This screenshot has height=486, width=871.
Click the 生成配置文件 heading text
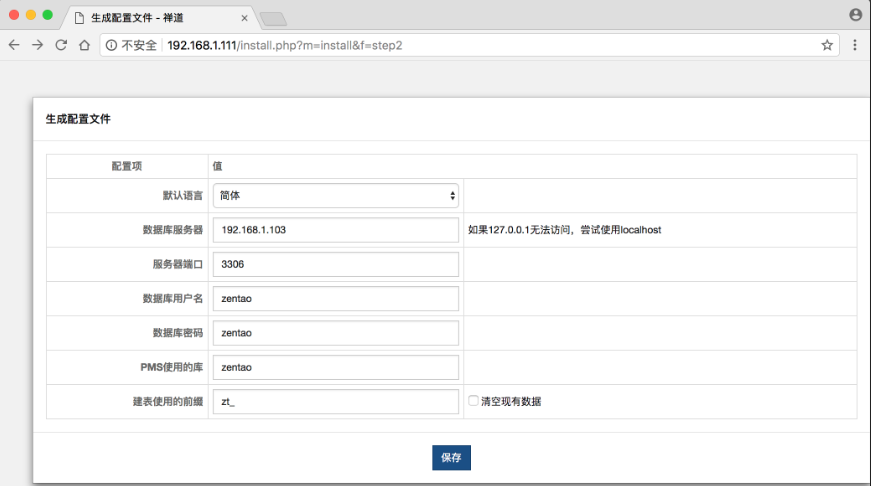(78, 119)
